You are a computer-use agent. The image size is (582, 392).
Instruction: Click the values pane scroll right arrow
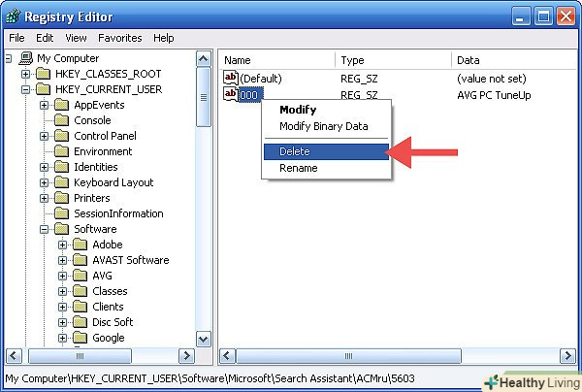coord(567,356)
